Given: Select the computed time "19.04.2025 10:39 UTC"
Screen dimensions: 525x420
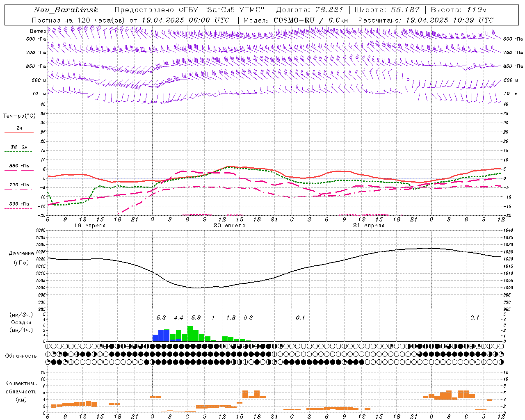Looking at the screenshot, I should coord(450,20).
